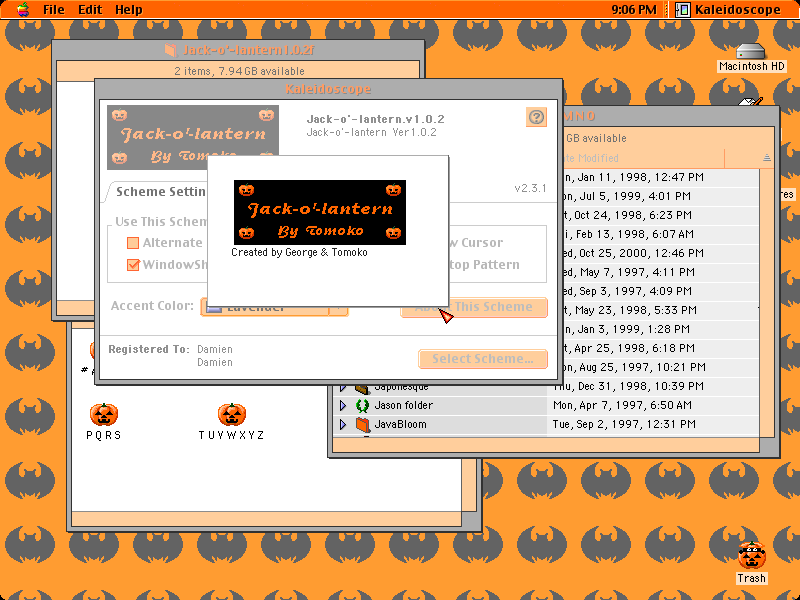Click the vertical scrollbar of the list window
The image size is (800, 600).
point(767,301)
